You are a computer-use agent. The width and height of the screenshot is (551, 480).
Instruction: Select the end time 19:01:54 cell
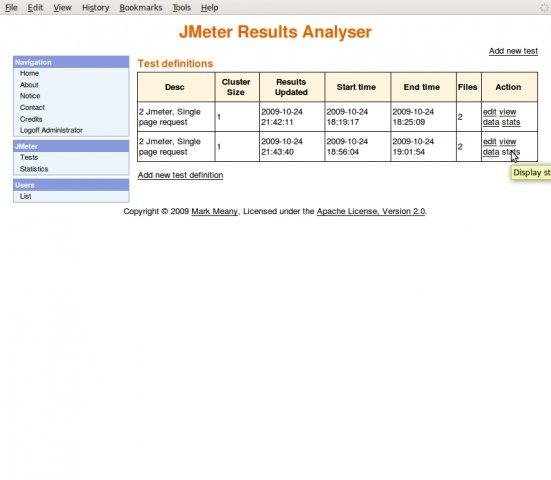point(423,147)
